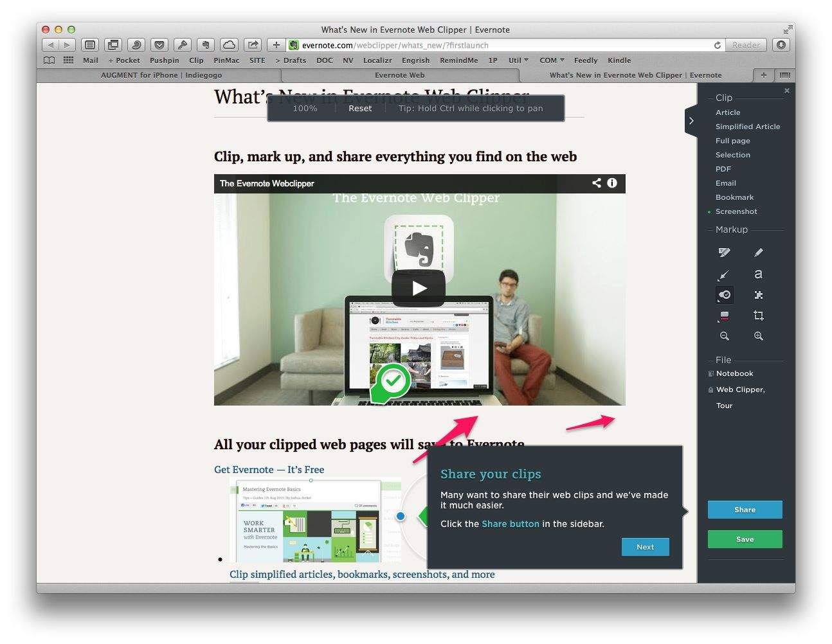Image resolution: width=832 pixels, height=644 pixels.
Task: Select Full page clip mode
Action: pyautogui.click(x=732, y=140)
